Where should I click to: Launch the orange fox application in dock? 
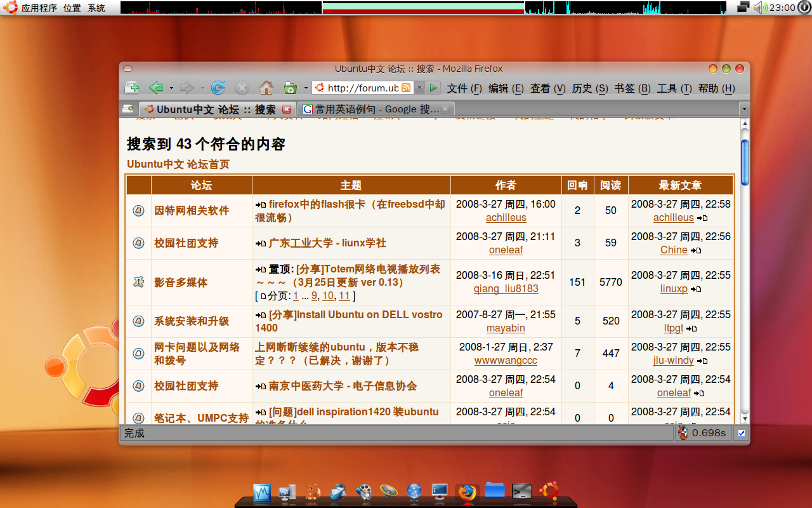(313, 491)
